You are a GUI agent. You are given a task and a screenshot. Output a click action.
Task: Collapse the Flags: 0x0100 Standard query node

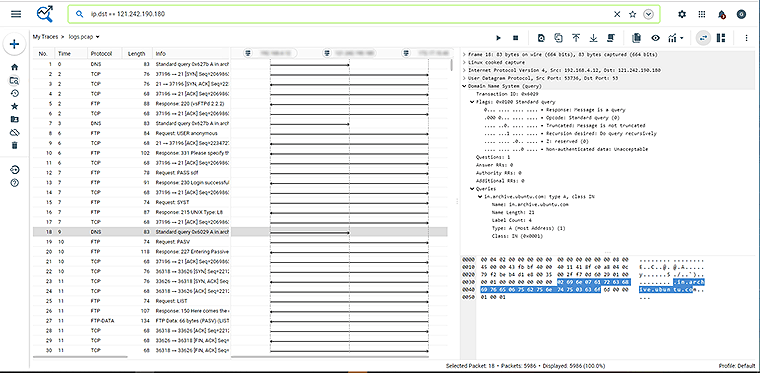tap(472, 102)
